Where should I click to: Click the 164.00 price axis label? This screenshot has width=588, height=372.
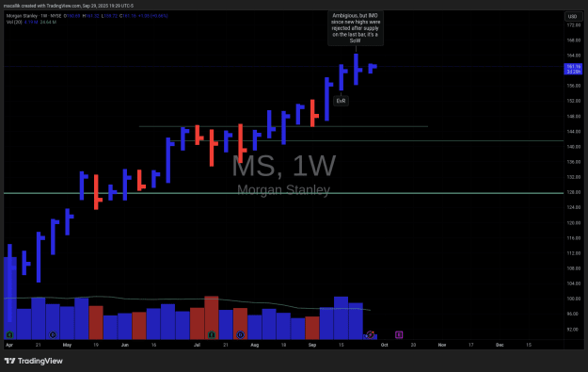click(x=574, y=56)
